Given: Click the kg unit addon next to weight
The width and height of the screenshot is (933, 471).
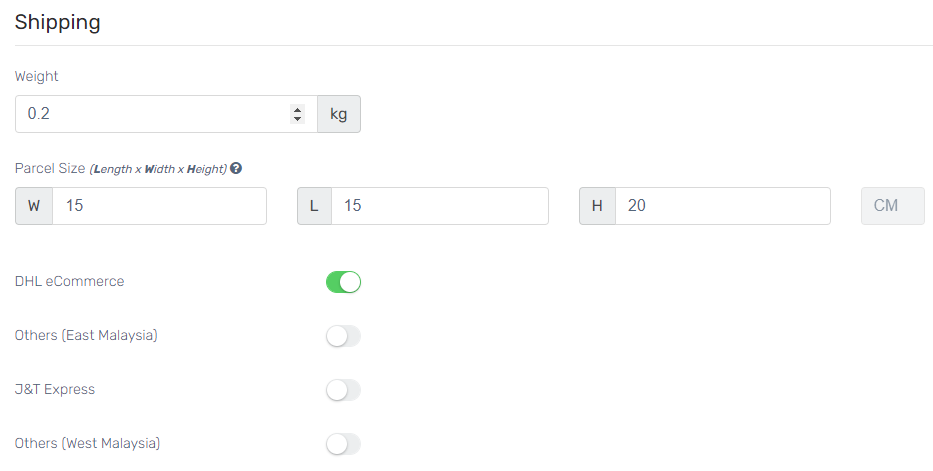Looking at the screenshot, I should [339, 114].
